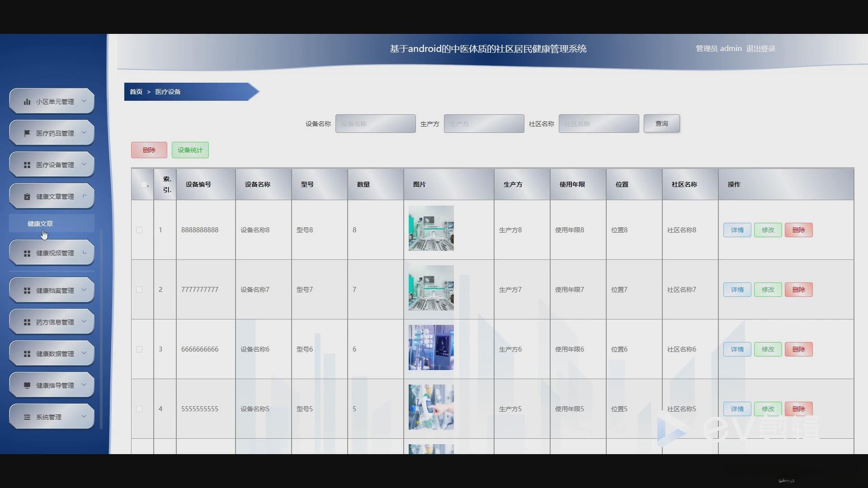Go to 首页 in breadcrumb
The width and height of the screenshot is (868, 488).
click(x=136, y=92)
